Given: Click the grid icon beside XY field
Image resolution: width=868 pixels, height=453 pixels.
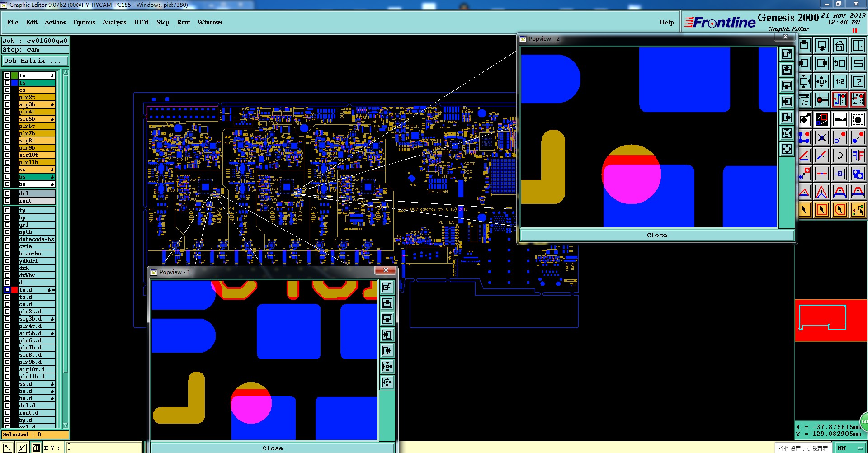Looking at the screenshot, I should 36,448.
